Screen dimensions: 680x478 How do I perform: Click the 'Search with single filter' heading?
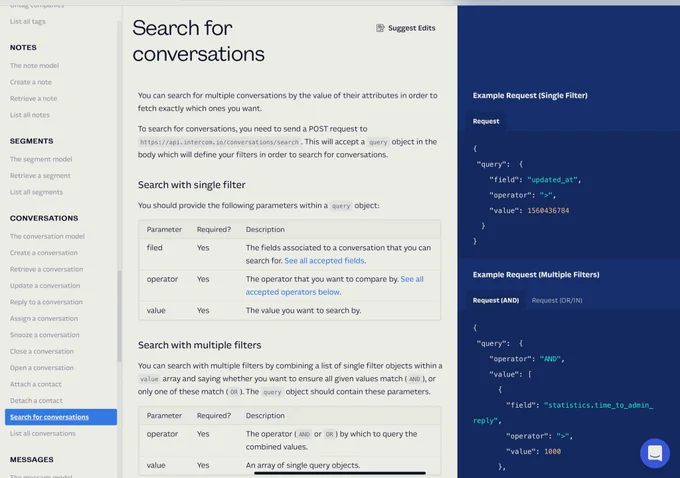coord(192,185)
